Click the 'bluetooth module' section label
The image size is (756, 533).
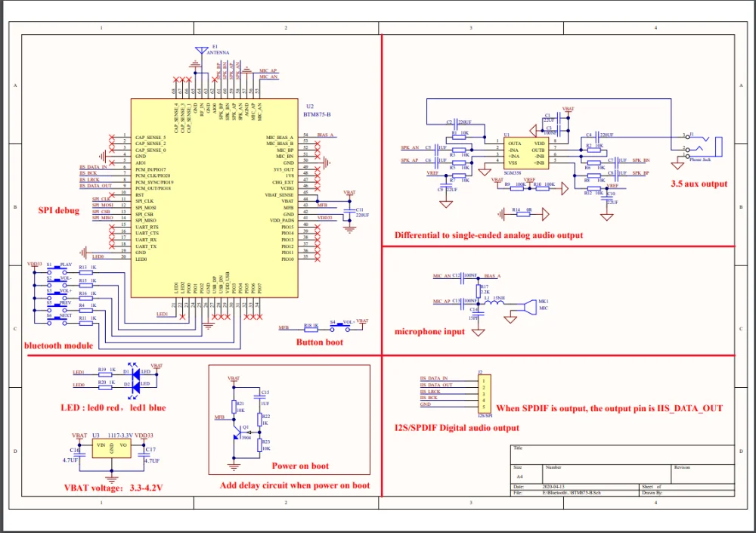(58, 346)
